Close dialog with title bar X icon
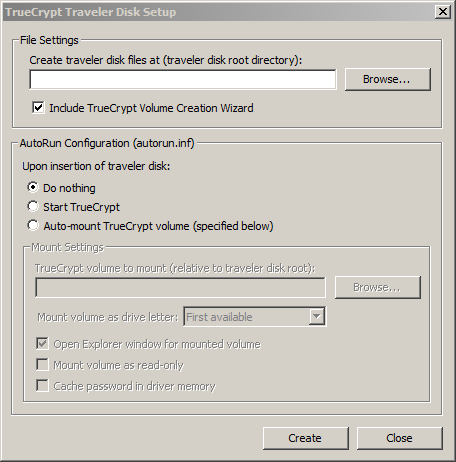 coord(443,12)
